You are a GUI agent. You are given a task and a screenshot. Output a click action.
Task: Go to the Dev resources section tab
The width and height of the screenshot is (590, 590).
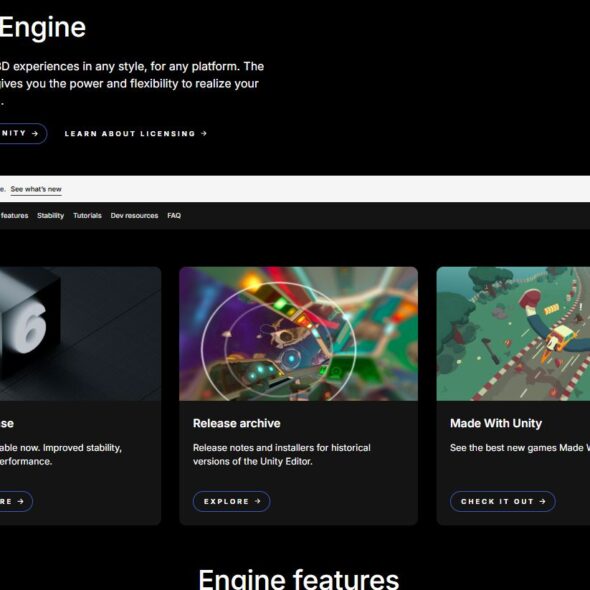click(134, 216)
